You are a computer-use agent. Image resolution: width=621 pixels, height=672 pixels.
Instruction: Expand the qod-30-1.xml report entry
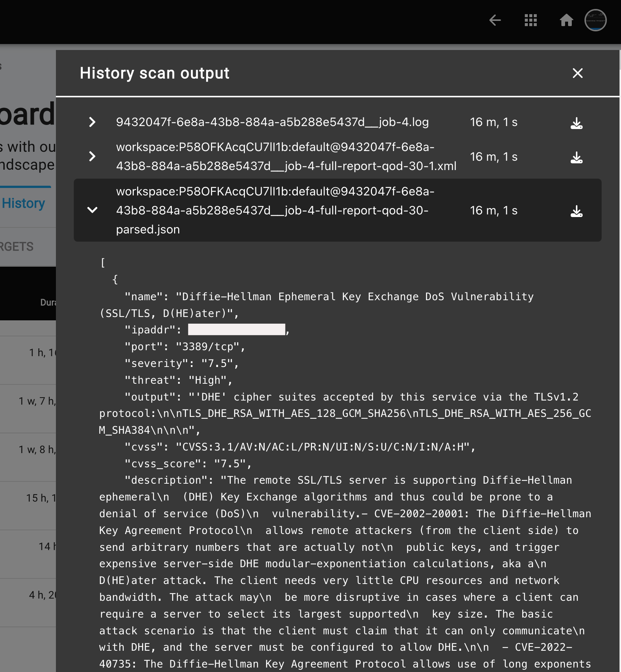pos(92,157)
